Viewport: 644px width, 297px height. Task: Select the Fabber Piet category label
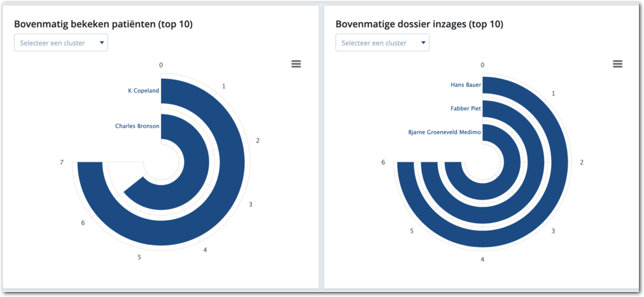point(465,108)
